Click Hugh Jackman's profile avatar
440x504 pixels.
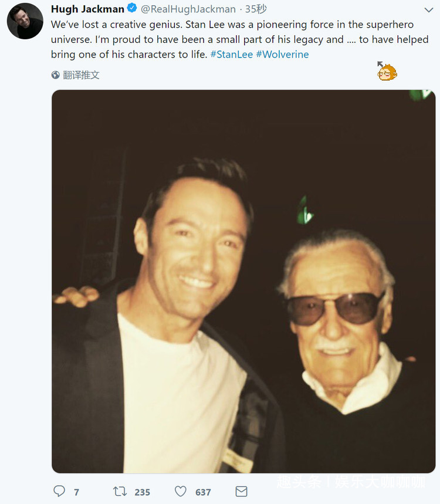[25, 21]
